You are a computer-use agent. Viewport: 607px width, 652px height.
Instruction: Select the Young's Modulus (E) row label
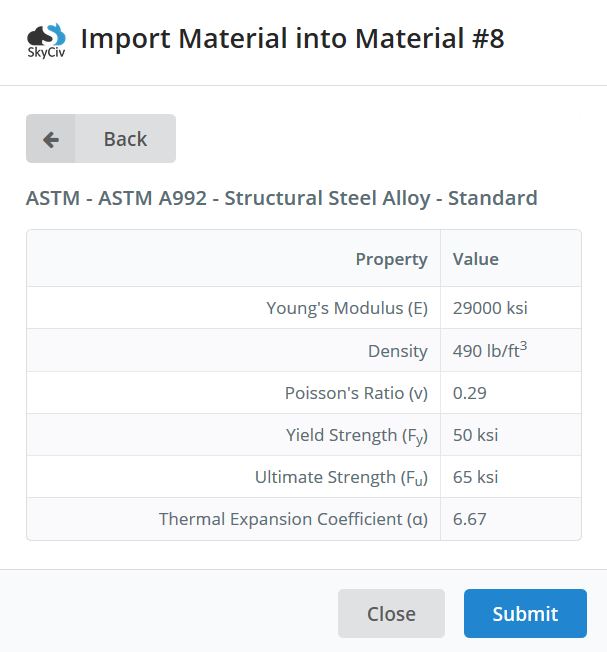(x=347, y=308)
